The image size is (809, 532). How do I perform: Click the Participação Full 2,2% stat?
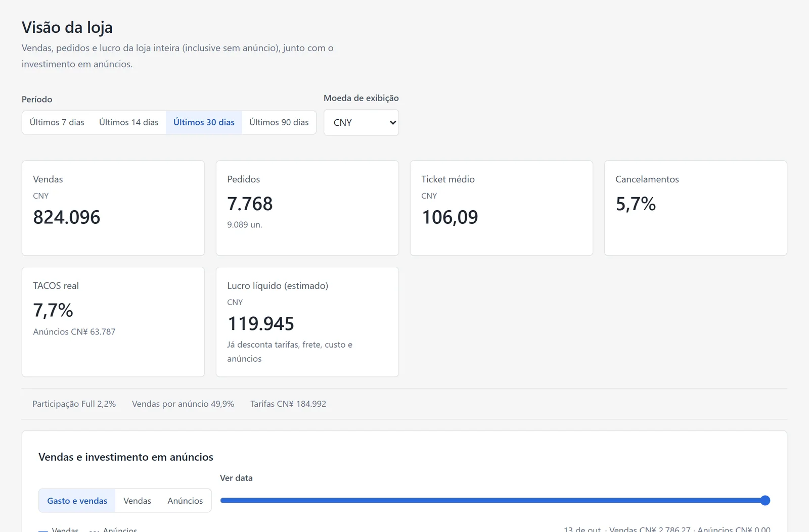coord(74,404)
